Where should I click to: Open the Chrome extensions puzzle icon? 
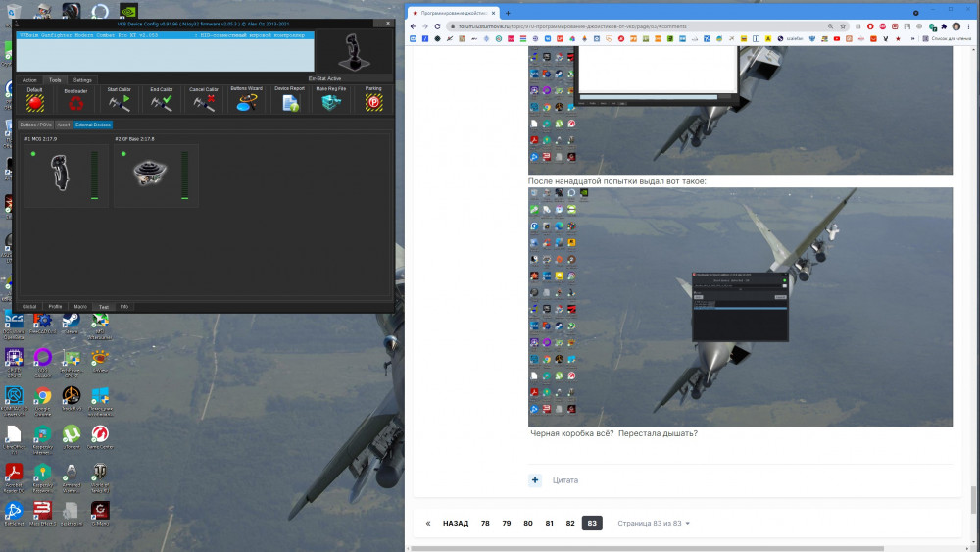[944, 26]
